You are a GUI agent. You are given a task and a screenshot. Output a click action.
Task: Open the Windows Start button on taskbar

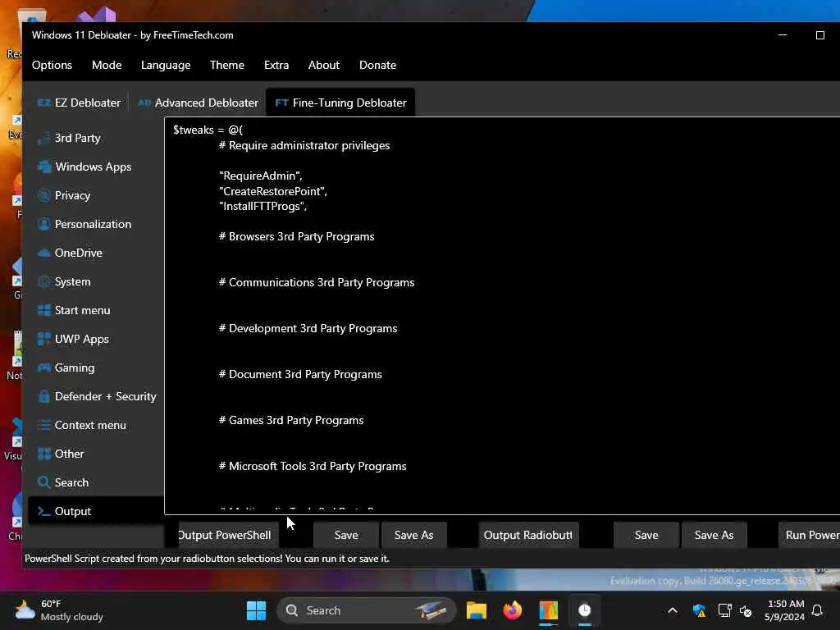[256, 610]
